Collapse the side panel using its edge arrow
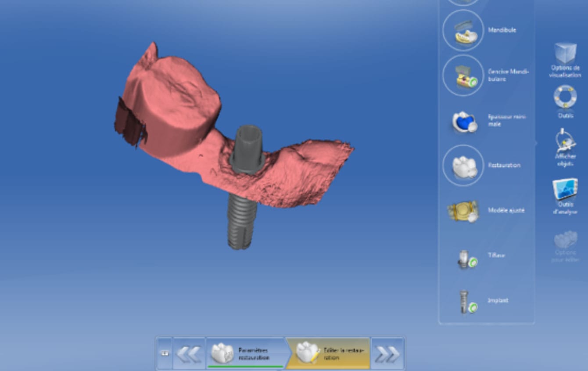This screenshot has width=588, height=371. coord(536,143)
